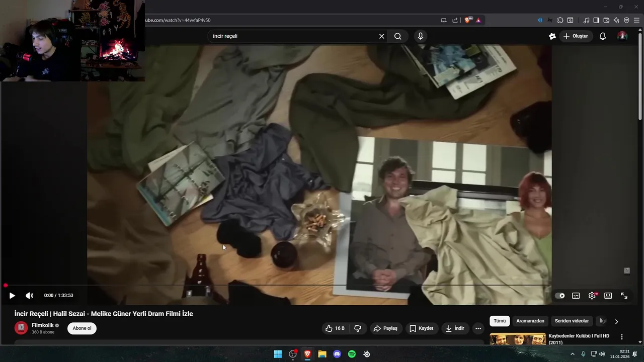The height and width of the screenshot is (362, 644).
Task: Dislike the video
Action: point(358,328)
